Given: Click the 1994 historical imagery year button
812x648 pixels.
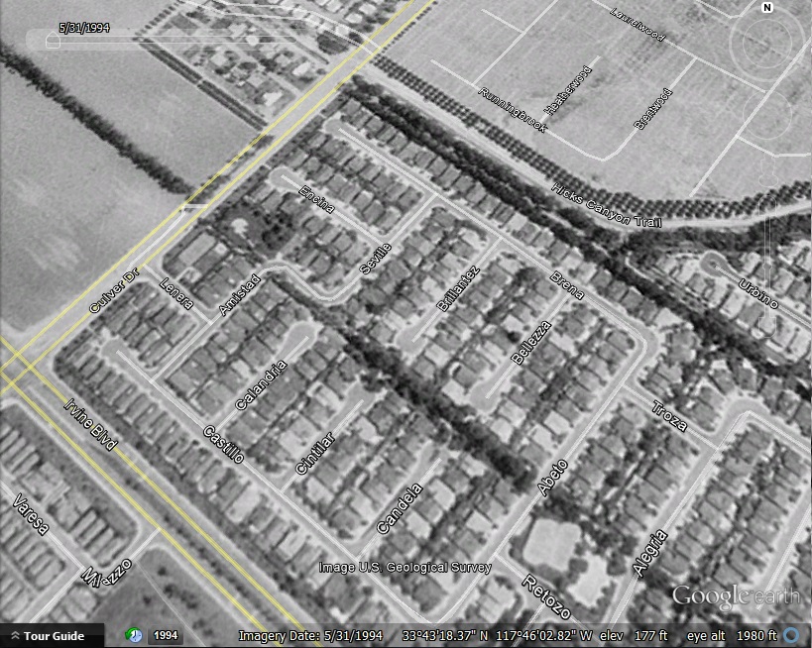Looking at the screenshot, I should [x=166, y=635].
